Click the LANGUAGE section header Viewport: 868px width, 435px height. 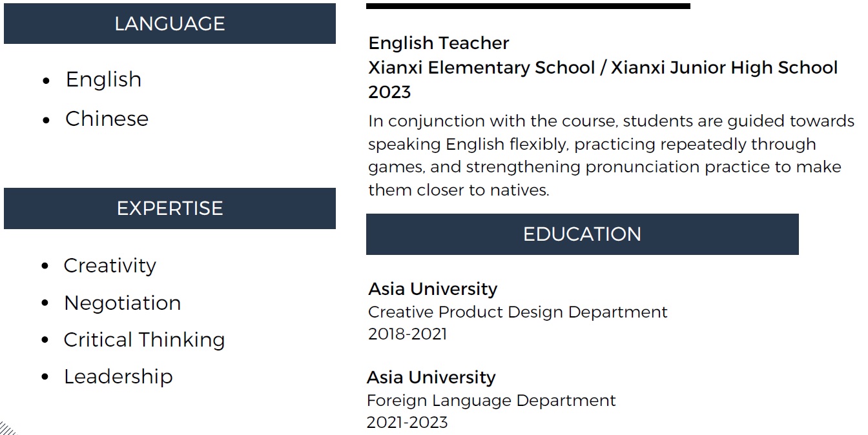point(170,24)
